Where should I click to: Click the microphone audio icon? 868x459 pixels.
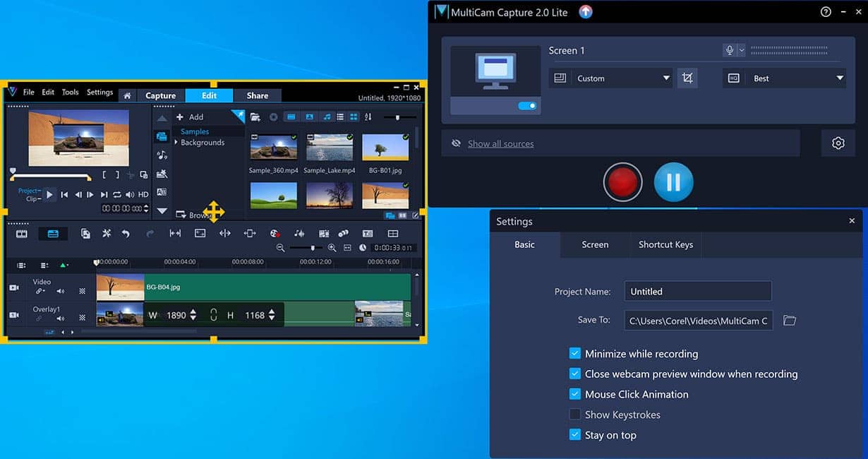(x=730, y=50)
